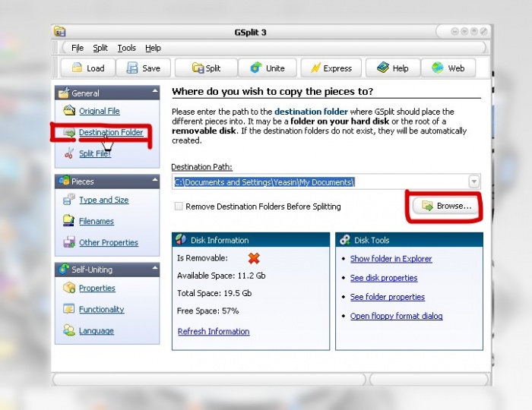Click the Other Properties disk icon
Viewport: 532px width, 410px height.
(69, 242)
